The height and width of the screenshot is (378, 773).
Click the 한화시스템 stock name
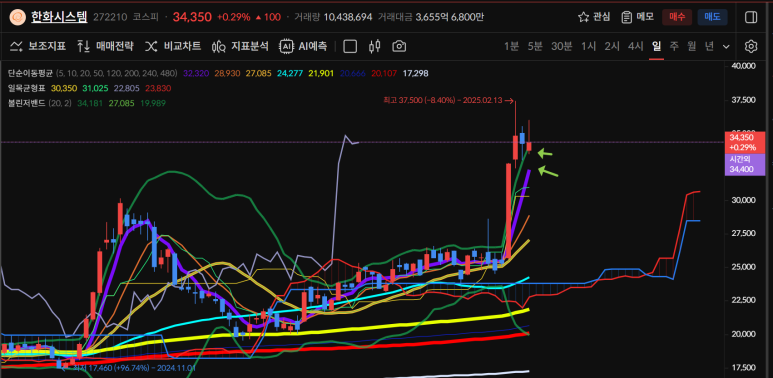tap(59, 17)
